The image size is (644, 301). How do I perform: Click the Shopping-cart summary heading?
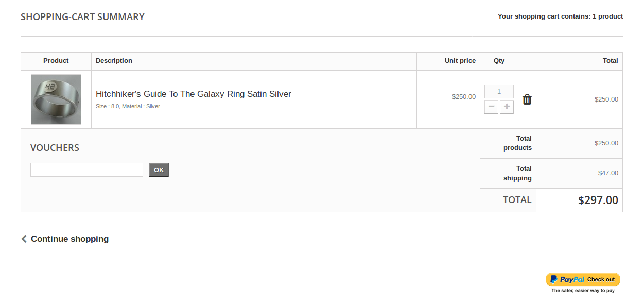pos(82,17)
